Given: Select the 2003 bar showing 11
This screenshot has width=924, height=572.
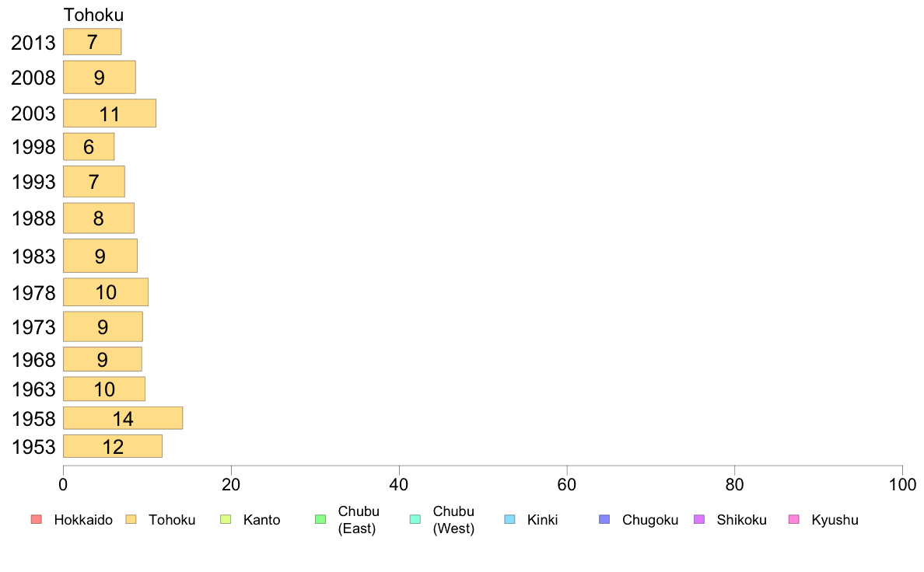Looking at the screenshot, I should tap(110, 113).
